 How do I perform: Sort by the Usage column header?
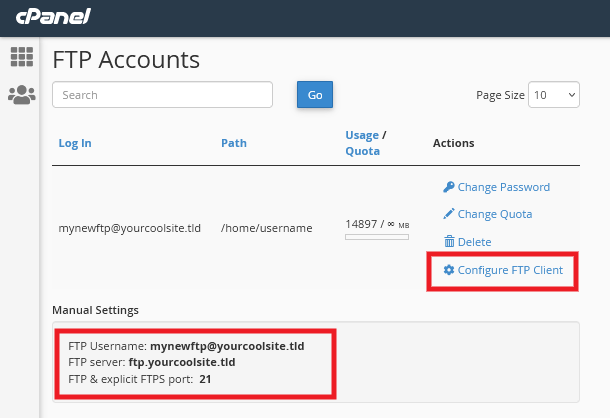point(361,135)
